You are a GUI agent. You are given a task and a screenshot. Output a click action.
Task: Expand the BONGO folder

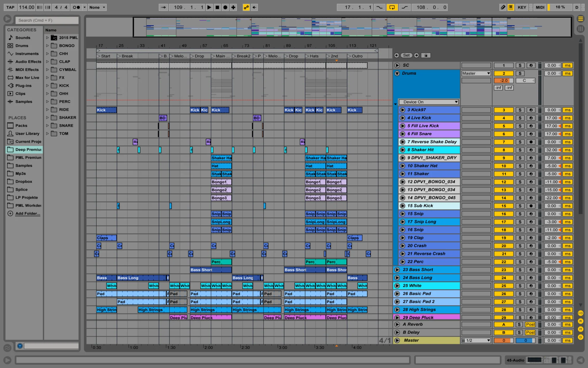click(47, 46)
